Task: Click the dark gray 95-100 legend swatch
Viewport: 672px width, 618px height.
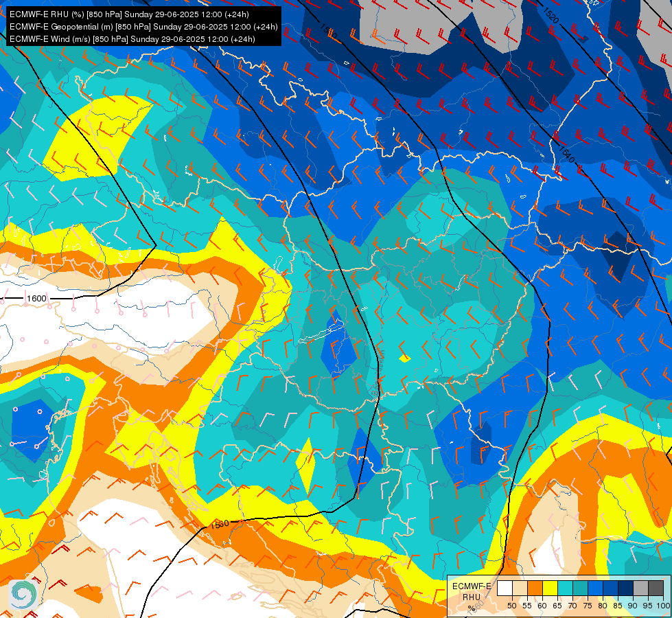Action: [656, 588]
